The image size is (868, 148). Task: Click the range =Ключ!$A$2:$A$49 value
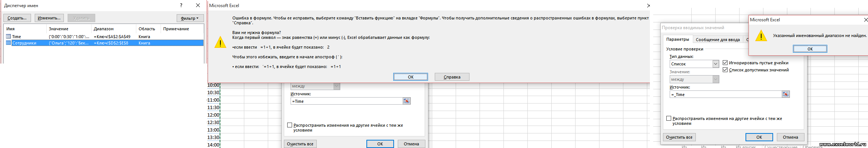click(112, 37)
